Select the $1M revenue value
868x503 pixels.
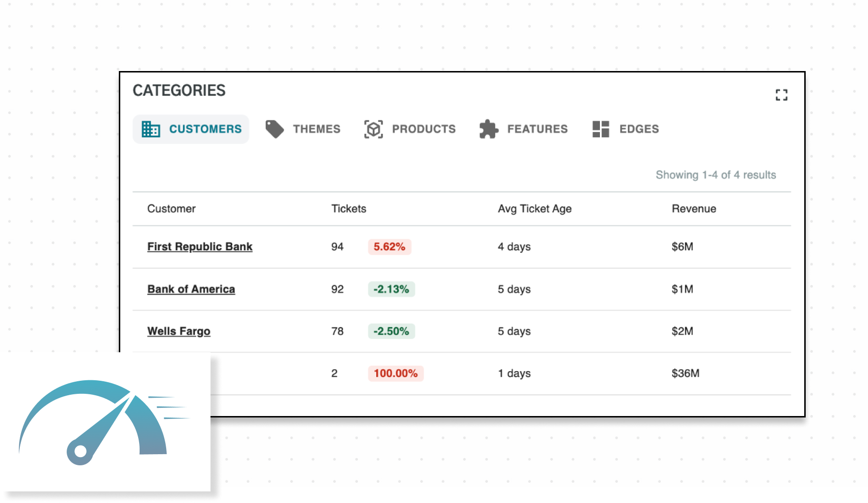click(x=683, y=289)
